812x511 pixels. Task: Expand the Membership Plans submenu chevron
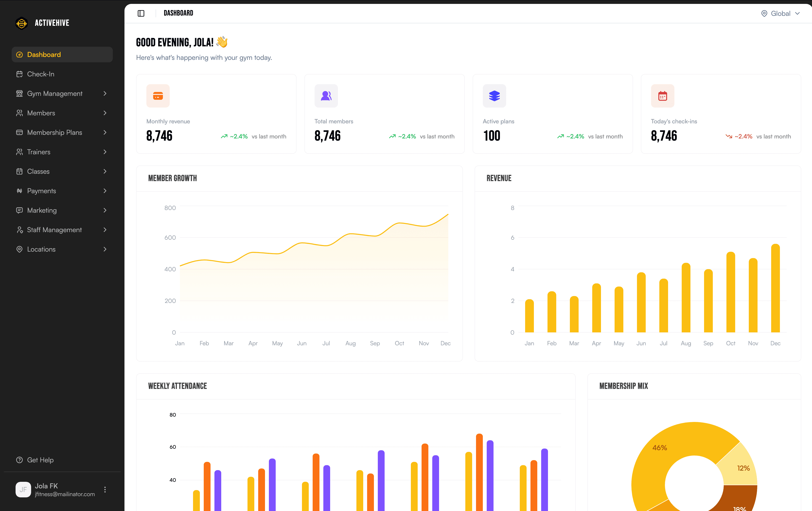pos(105,133)
